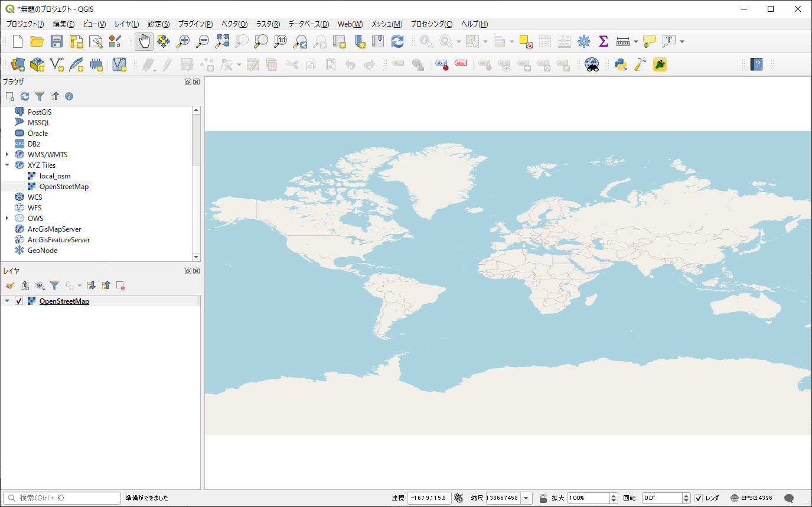This screenshot has height=507, width=812.
Task: Collapse the OpenStreetMap layer legend arrow
Action: click(7, 301)
